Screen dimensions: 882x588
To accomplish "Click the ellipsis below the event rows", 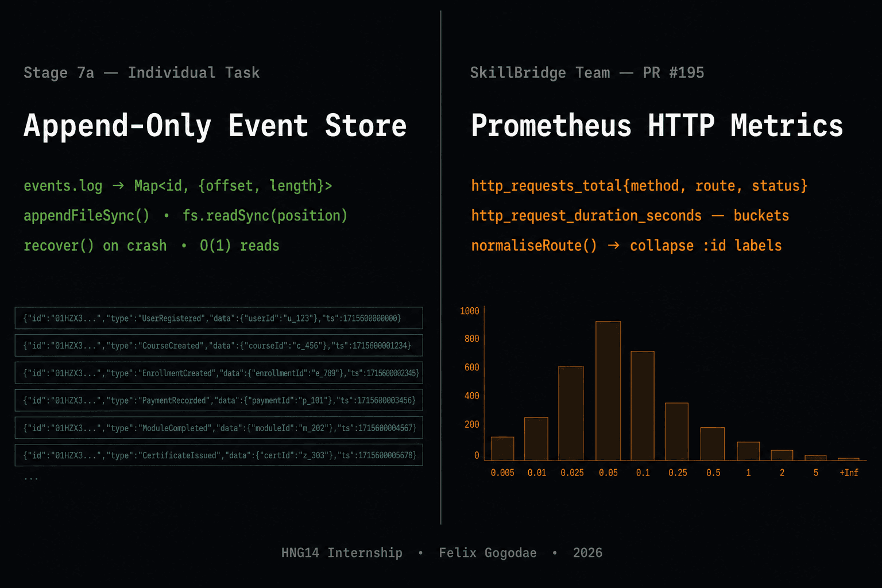I will 31,478.
